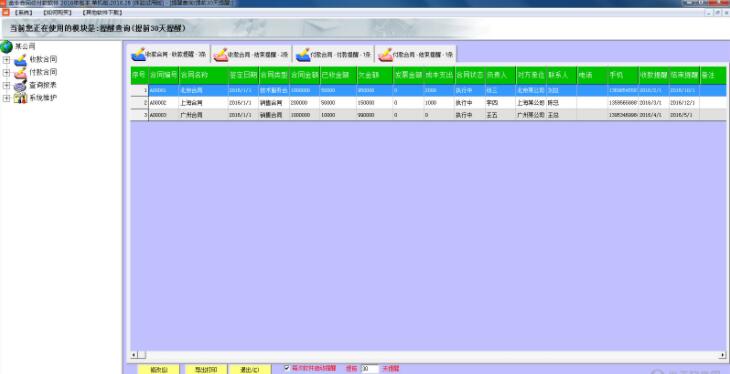Open the 系统 menu
This screenshot has width=730, height=374.
tap(23, 13)
